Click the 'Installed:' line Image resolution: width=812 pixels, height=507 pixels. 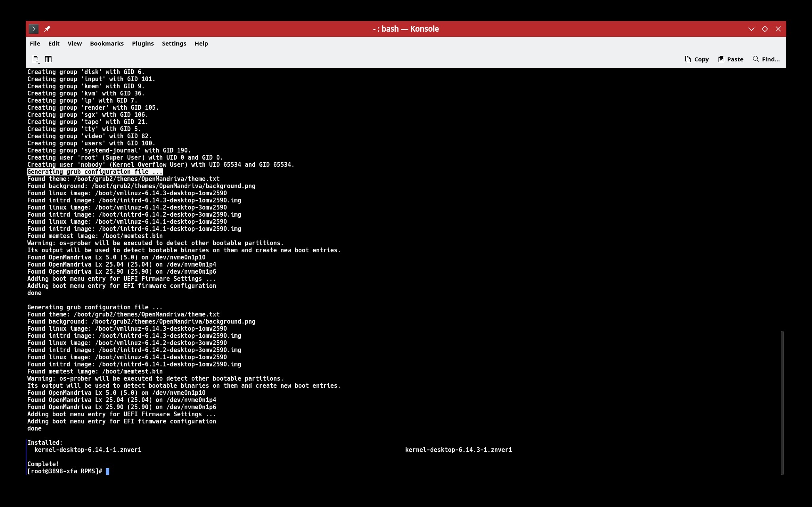(45, 443)
